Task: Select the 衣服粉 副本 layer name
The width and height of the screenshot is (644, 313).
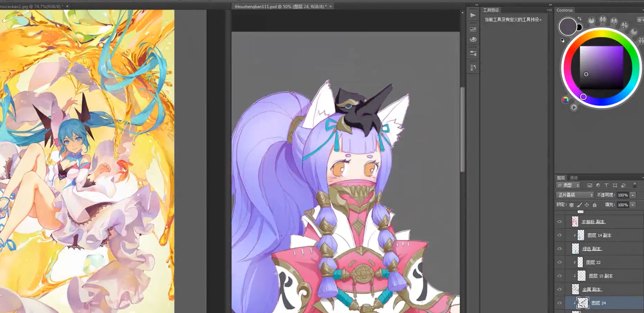Action: click(x=593, y=222)
